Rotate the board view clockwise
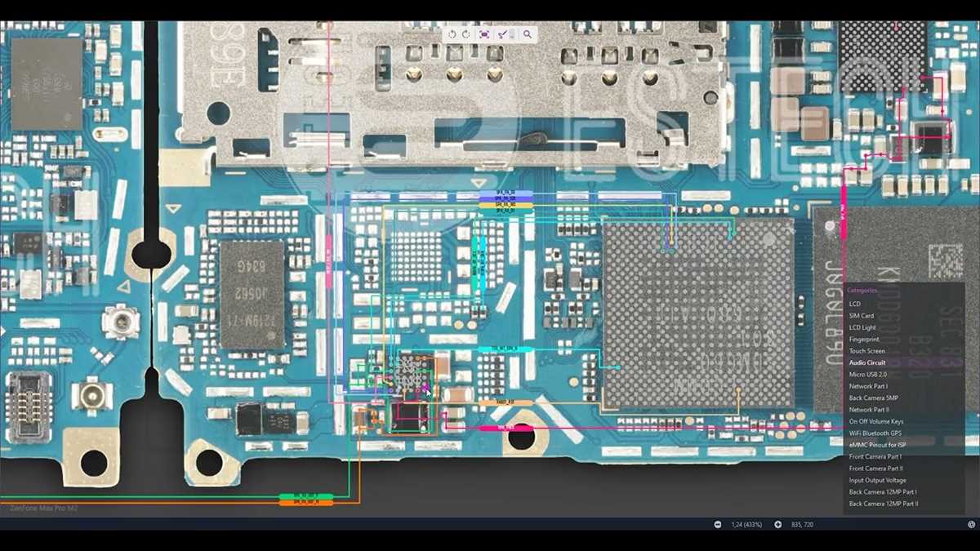The width and height of the screenshot is (980, 551). click(466, 34)
